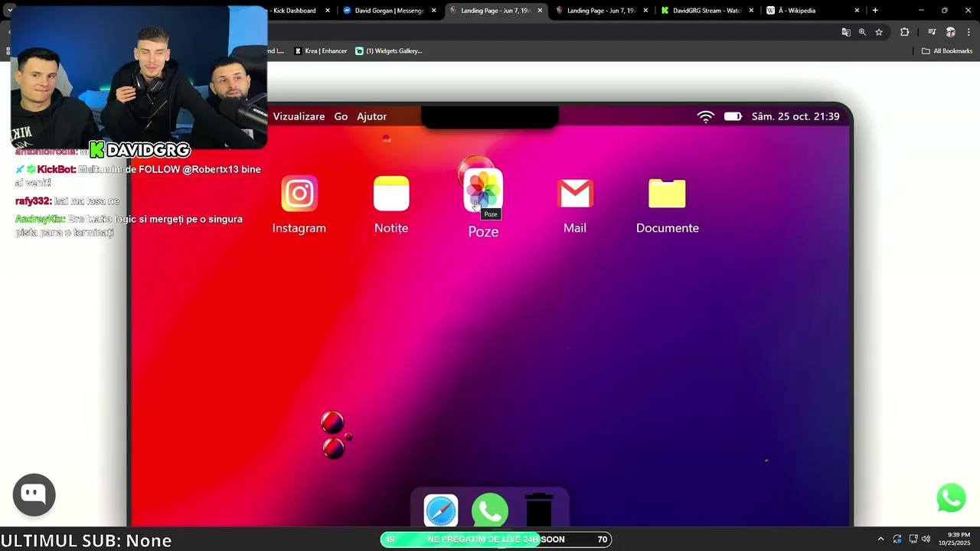980x551 pixels.
Task: Open the Notițe notes app icon
Action: (x=391, y=194)
